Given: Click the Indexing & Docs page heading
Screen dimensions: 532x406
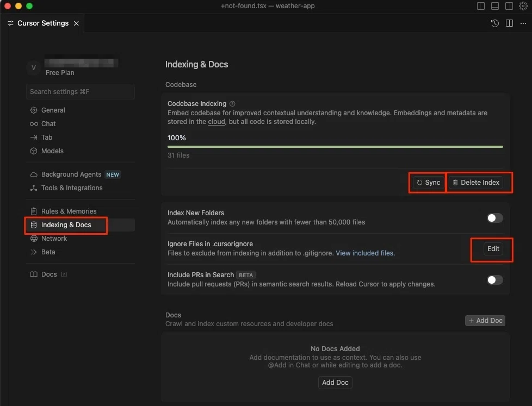Looking at the screenshot, I should 196,64.
